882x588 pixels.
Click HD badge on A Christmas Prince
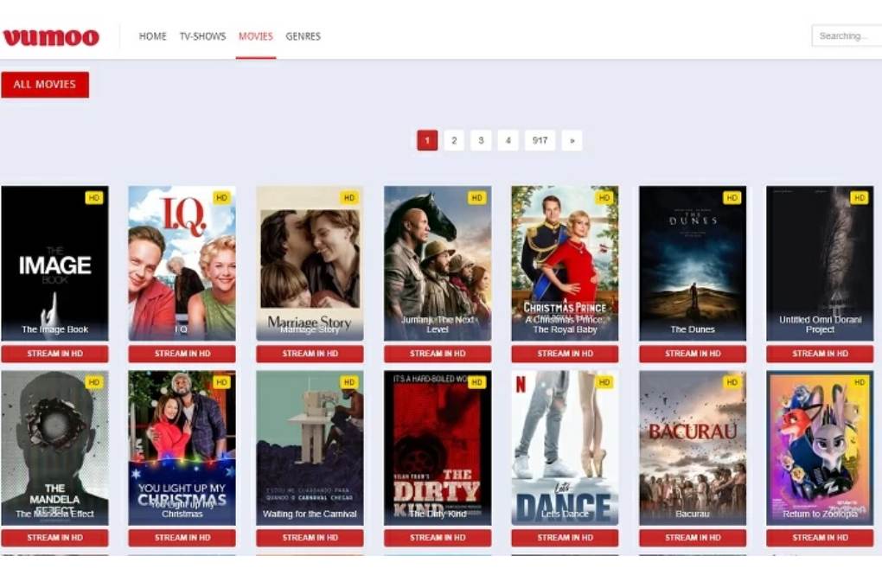(604, 198)
